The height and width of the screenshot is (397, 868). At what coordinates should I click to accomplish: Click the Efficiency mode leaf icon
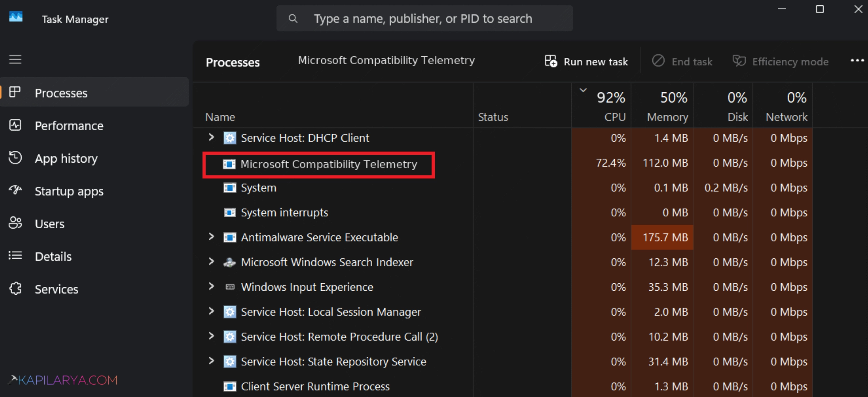[739, 61]
